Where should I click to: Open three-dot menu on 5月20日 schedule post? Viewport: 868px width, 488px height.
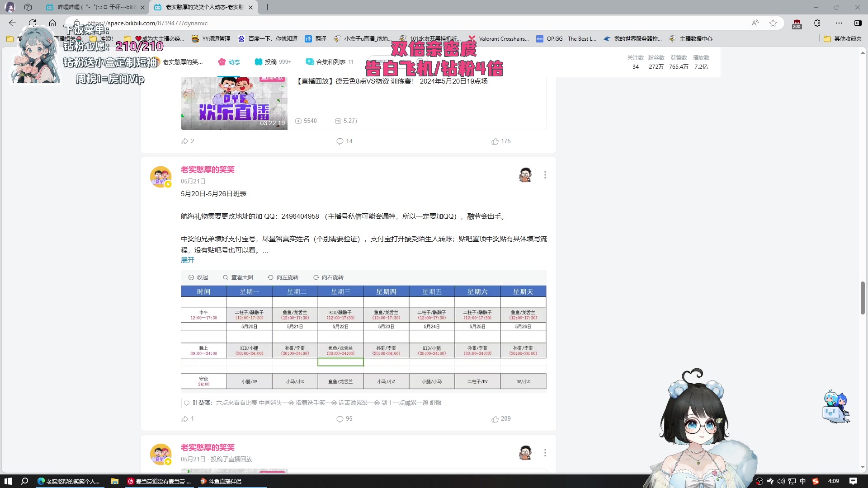545,175
